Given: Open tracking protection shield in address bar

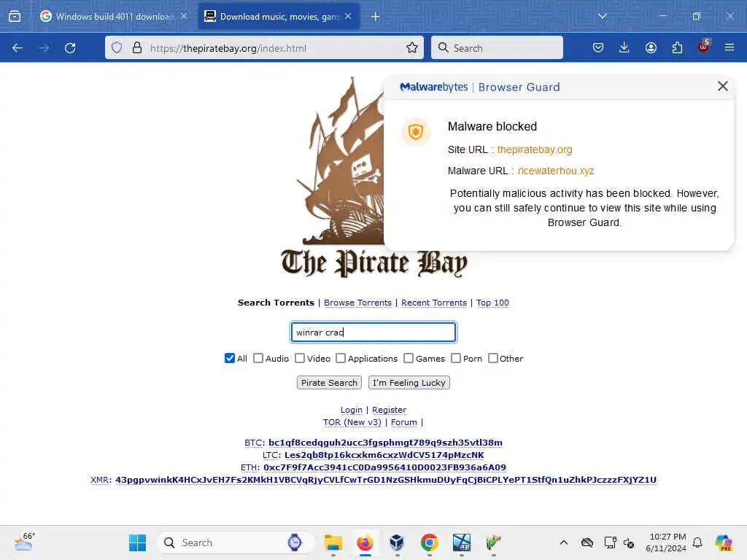Looking at the screenshot, I should [117, 47].
